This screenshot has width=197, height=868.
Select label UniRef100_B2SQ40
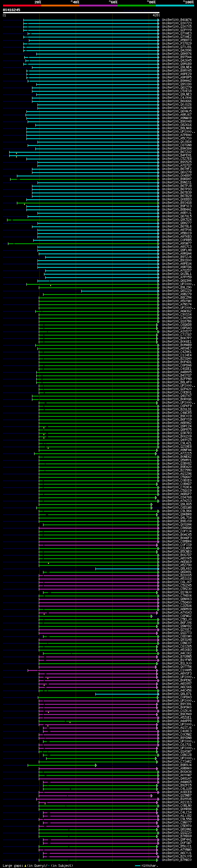pyautogui.click(x=177, y=358)
